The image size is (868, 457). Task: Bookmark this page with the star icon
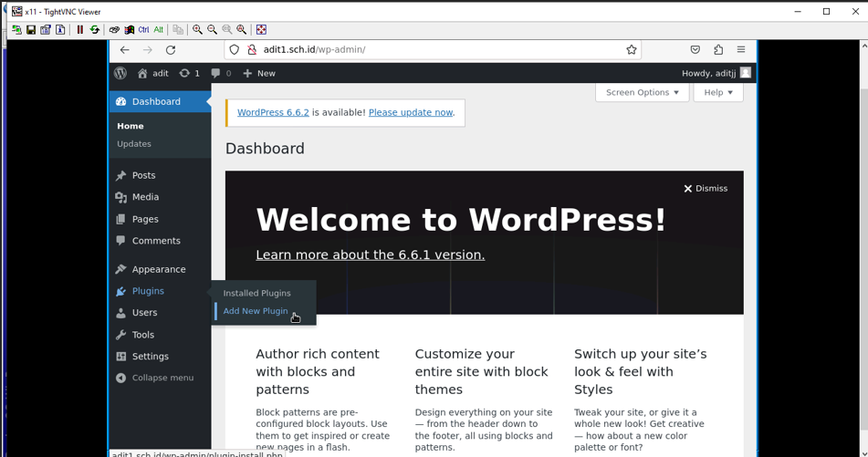(x=632, y=50)
